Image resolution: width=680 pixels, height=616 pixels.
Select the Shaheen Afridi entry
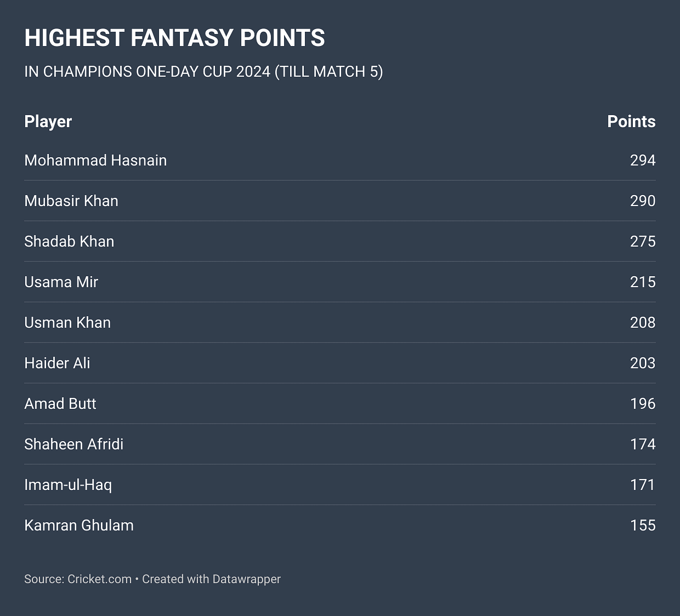coord(73,444)
